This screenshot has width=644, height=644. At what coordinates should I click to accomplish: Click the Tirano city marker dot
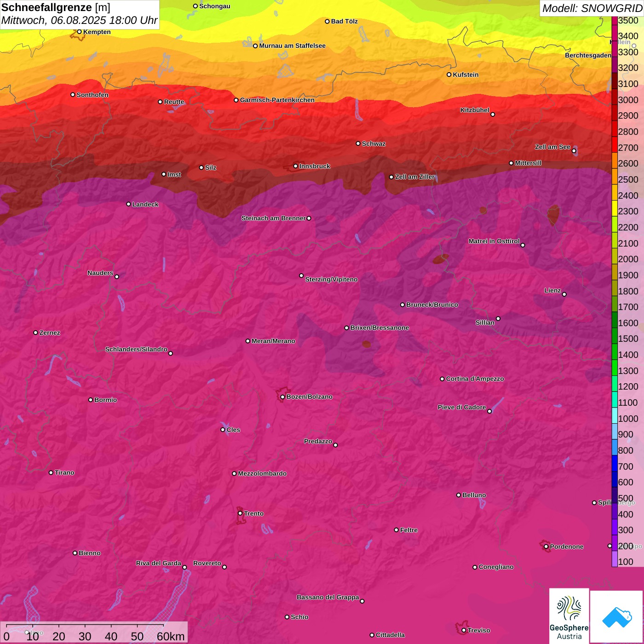51,472
